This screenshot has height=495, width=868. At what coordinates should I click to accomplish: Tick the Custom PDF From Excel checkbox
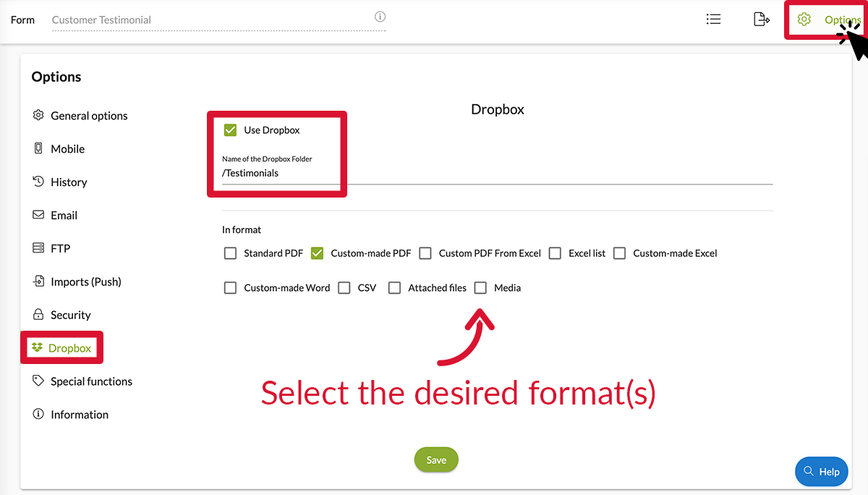tap(425, 253)
